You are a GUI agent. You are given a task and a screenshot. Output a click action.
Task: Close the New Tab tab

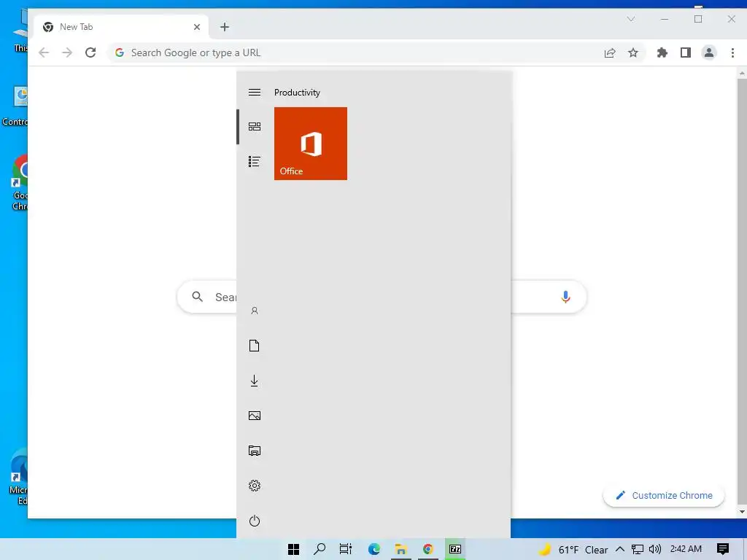click(x=197, y=27)
